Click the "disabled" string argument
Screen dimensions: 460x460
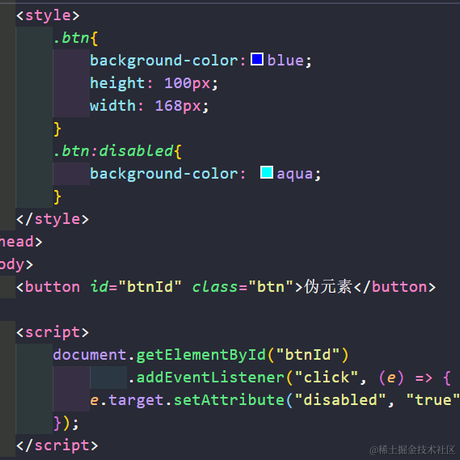345,400
